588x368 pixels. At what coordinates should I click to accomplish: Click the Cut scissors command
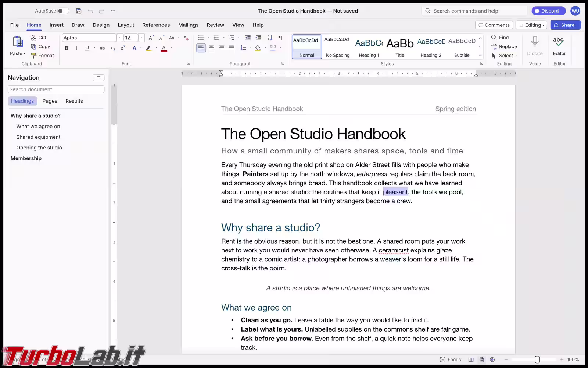pos(39,38)
